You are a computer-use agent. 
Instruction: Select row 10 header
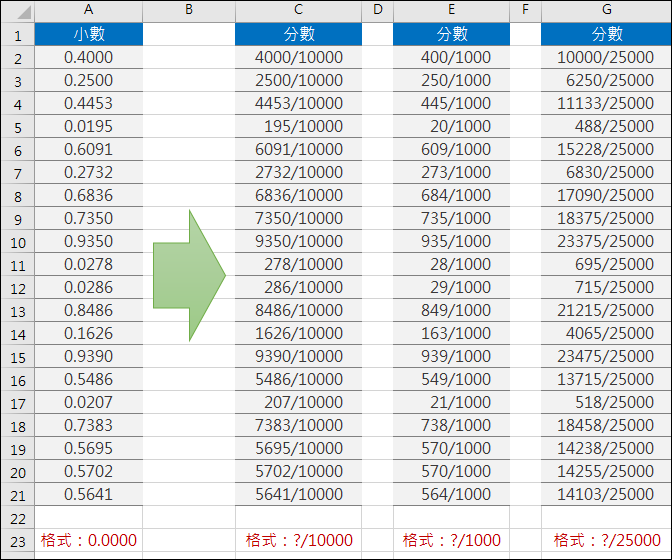click(x=18, y=242)
